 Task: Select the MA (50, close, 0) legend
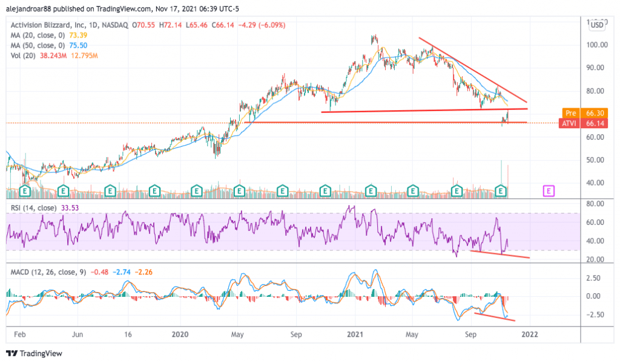click(38, 45)
